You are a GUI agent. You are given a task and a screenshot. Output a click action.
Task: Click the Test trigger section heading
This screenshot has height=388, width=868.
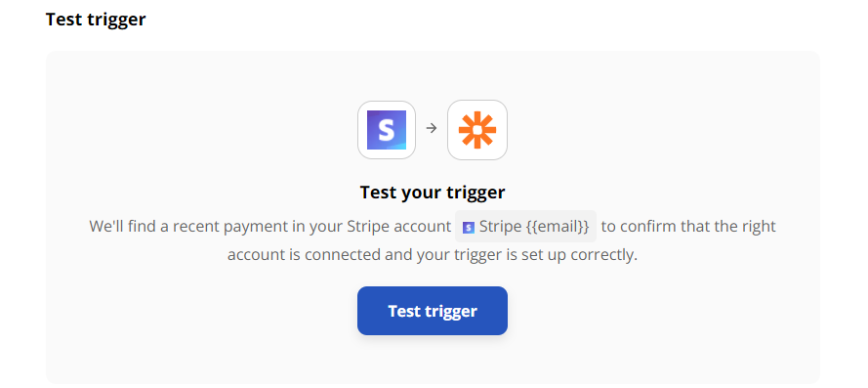click(x=96, y=20)
